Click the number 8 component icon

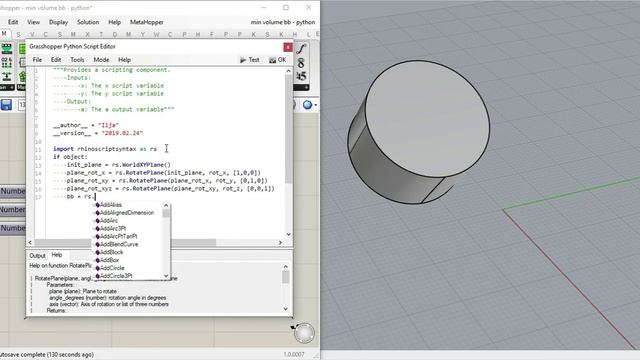point(301,63)
